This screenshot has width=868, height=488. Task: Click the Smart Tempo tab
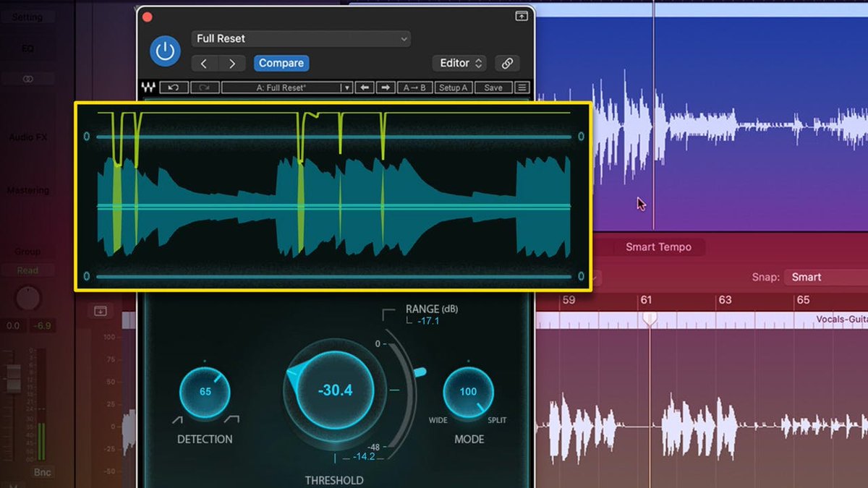[x=658, y=247]
